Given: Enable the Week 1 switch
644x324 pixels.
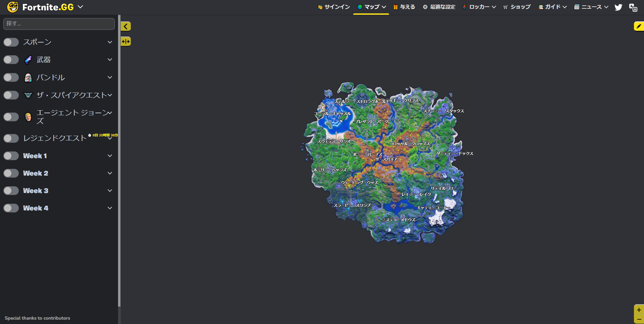Looking at the screenshot, I should [x=11, y=156].
